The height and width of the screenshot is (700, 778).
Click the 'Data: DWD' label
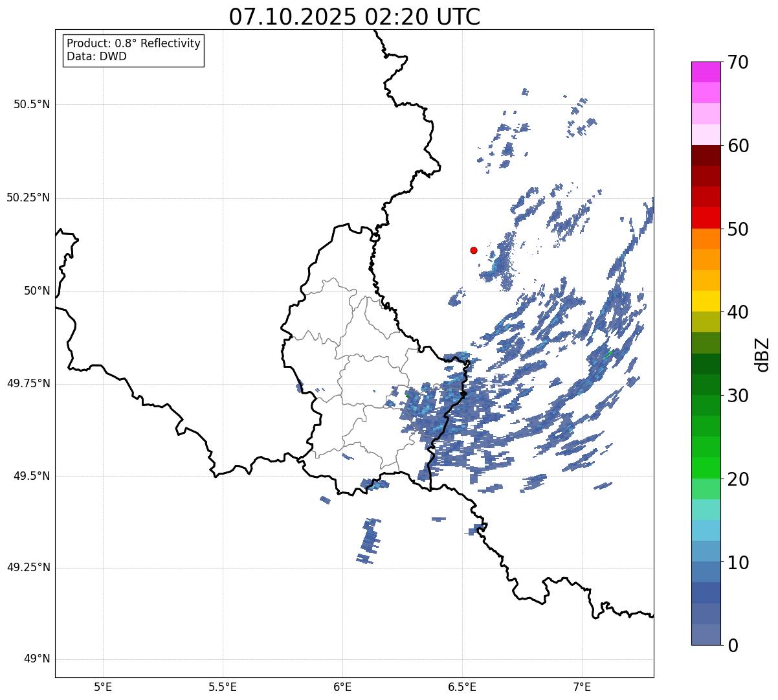click(96, 56)
